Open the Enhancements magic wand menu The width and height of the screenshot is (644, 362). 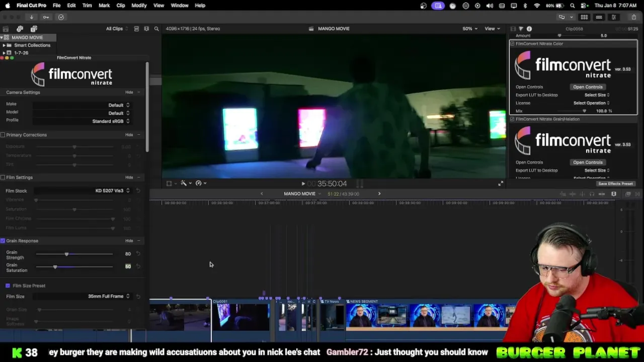pos(186,184)
